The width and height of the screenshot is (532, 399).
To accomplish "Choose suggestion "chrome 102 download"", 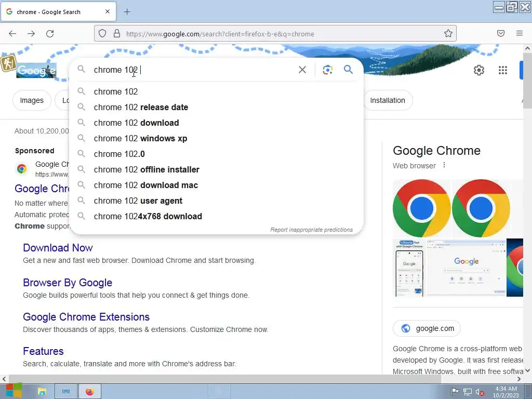I will tap(216, 123).
